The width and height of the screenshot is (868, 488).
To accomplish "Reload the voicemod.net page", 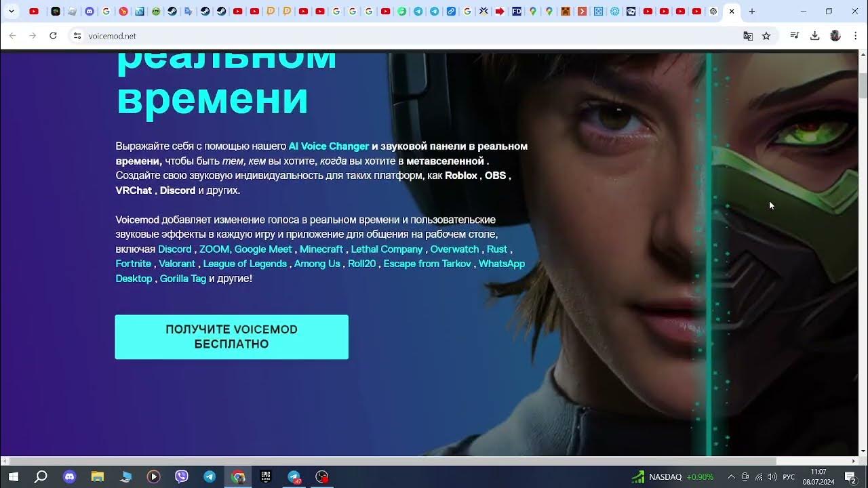I will 53,36.
